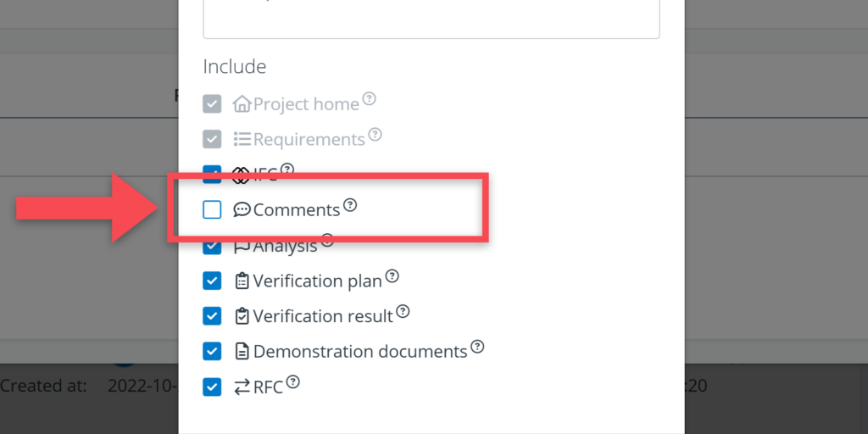The height and width of the screenshot is (434, 868).
Task: Toggle the Project home checkbox
Action: [212, 104]
